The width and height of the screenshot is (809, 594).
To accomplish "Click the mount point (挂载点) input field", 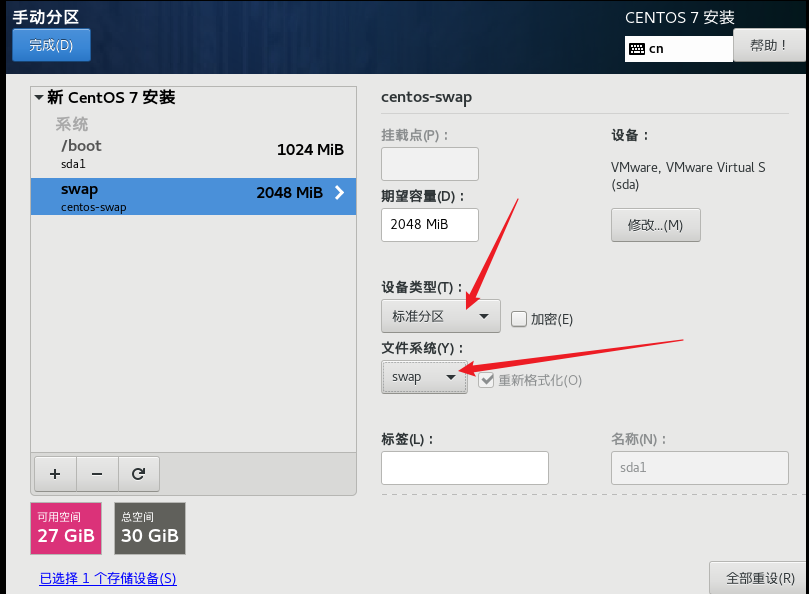I will [x=430, y=164].
